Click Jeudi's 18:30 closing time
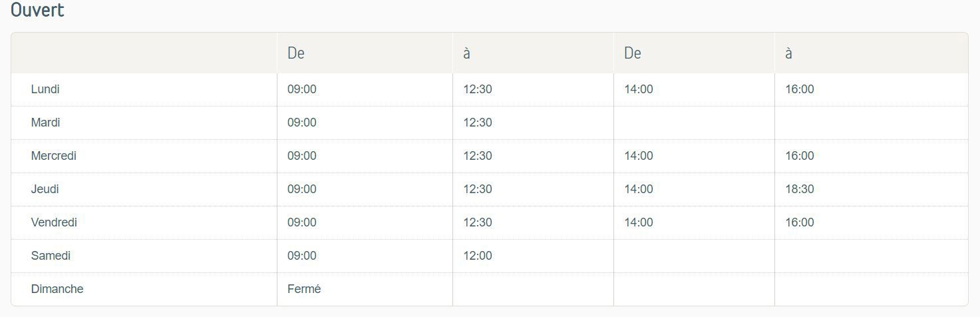980x317 pixels. pyautogui.click(x=800, y=189)
